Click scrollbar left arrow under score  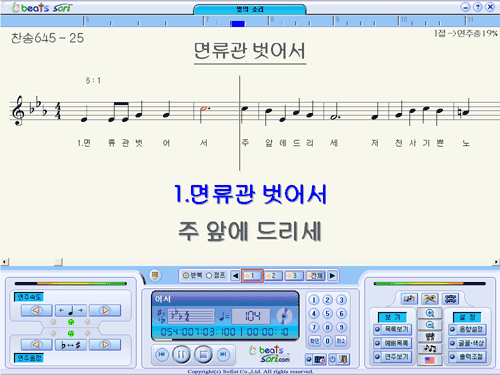coord(4,262)
